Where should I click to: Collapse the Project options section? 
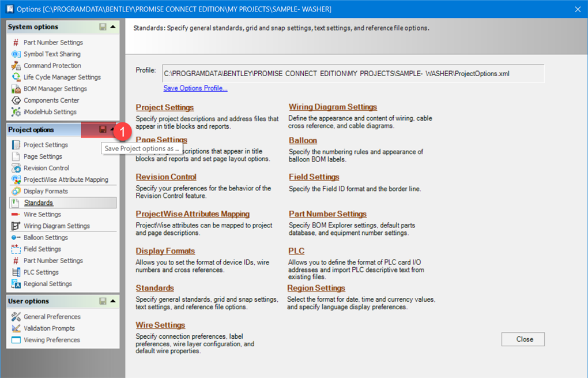click(x=113, y=129)
